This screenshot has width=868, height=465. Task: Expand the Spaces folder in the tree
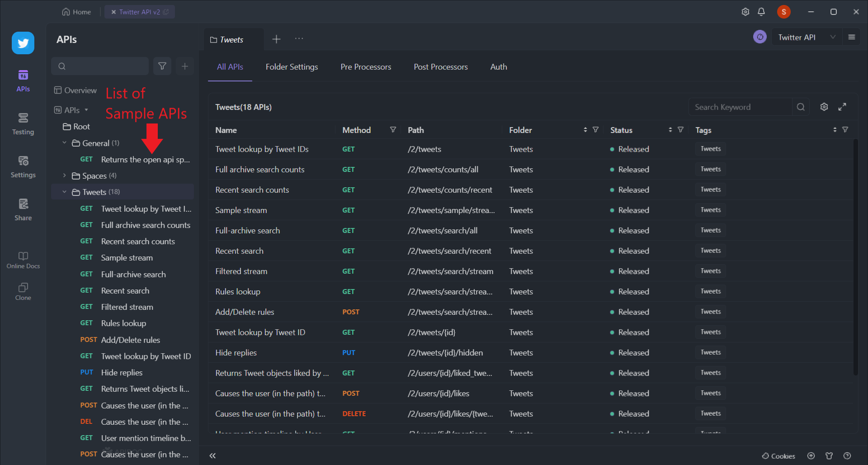coord(64,176)
